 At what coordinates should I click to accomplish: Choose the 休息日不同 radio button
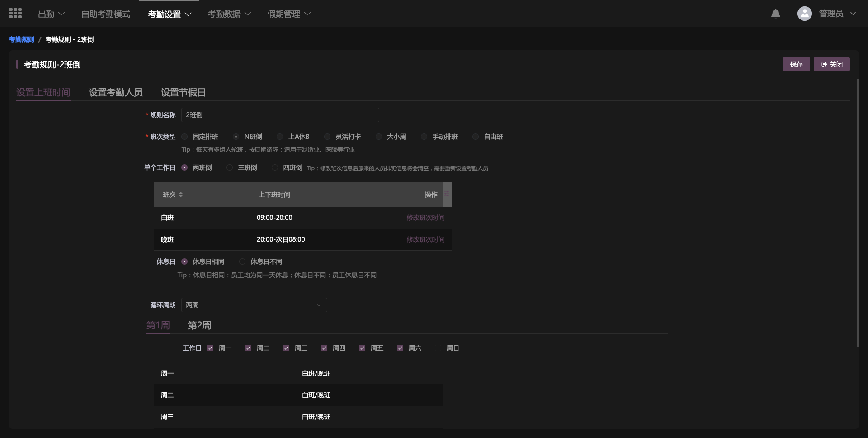click(x=242, y=262)
